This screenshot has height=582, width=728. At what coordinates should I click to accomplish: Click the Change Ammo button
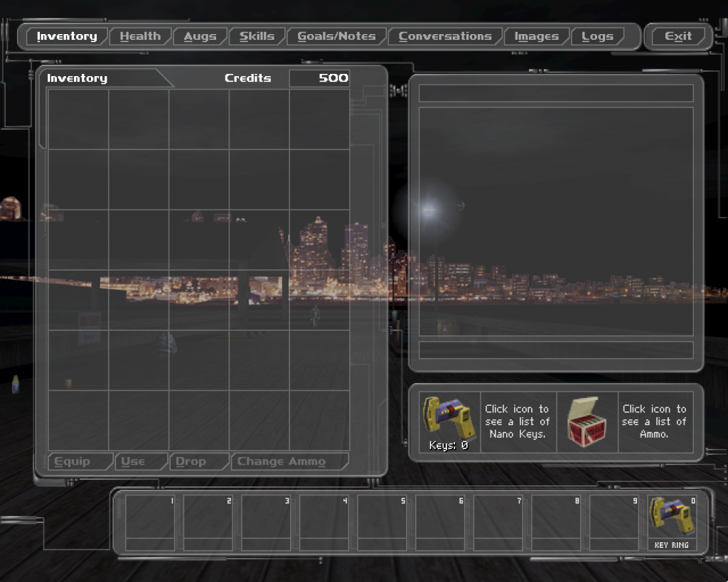pyautogui.click(x=289, y=461)
